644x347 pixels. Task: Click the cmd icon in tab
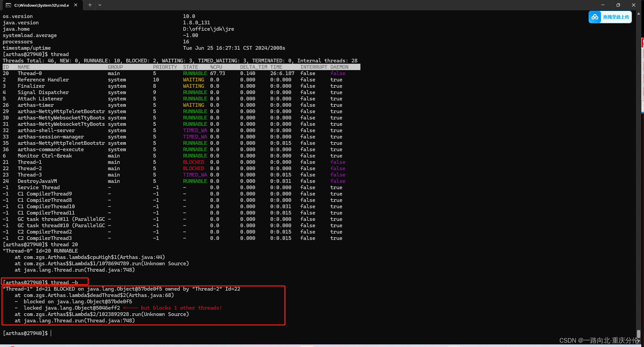point(8,5)
